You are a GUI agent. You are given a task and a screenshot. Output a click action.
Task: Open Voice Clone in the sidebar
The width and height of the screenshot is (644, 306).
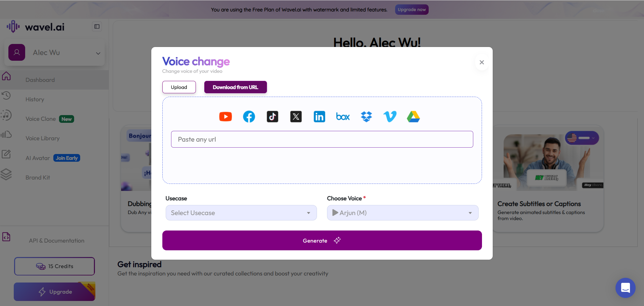(41, 119)
